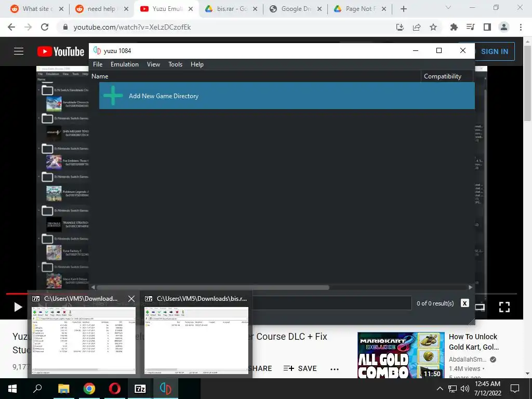This screenshot has width=532, height=399.
Task: Toggle the Chrome side panel
Action: coord(487,27)
